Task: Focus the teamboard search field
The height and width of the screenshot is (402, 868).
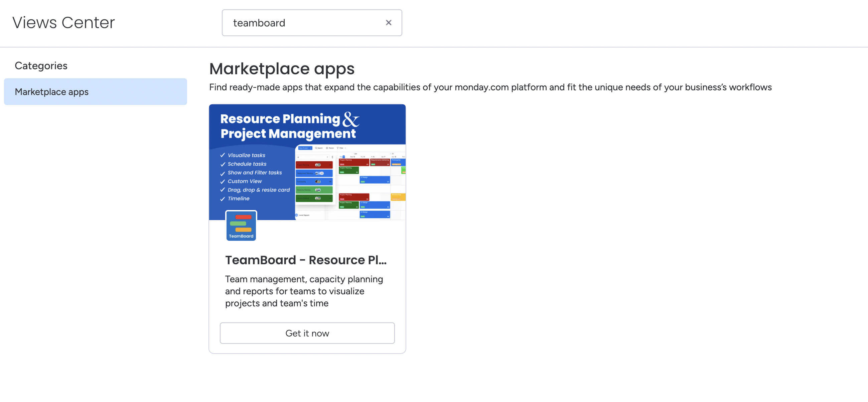Action: (x=303, y=23)
